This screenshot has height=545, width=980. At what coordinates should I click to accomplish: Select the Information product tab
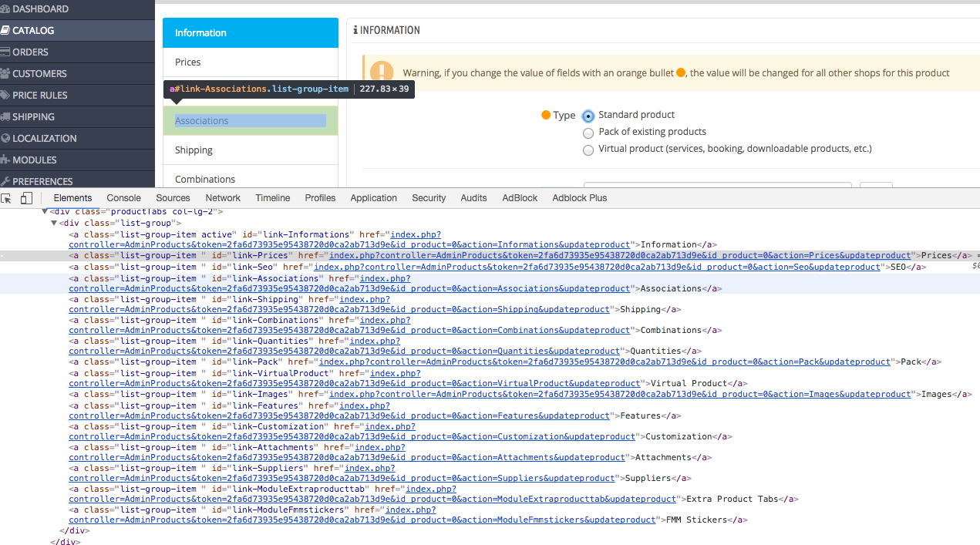point(251,33)
